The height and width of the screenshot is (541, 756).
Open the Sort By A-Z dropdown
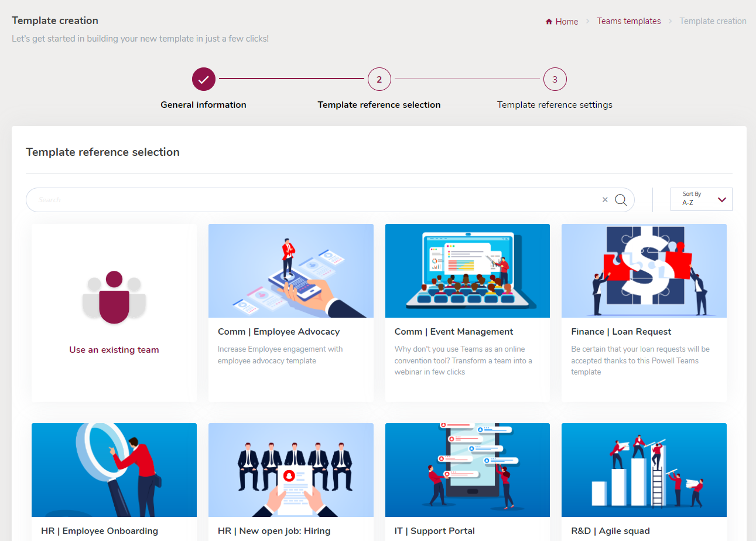(701, 199)
